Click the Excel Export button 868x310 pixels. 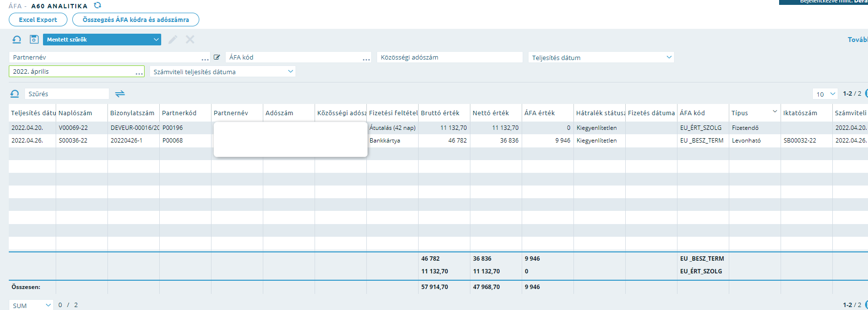click(38, 20)
